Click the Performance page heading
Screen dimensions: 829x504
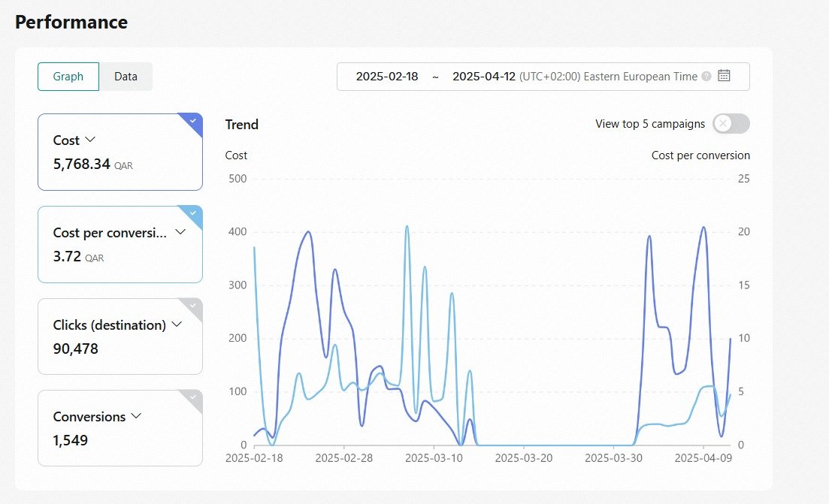point(71,23)
